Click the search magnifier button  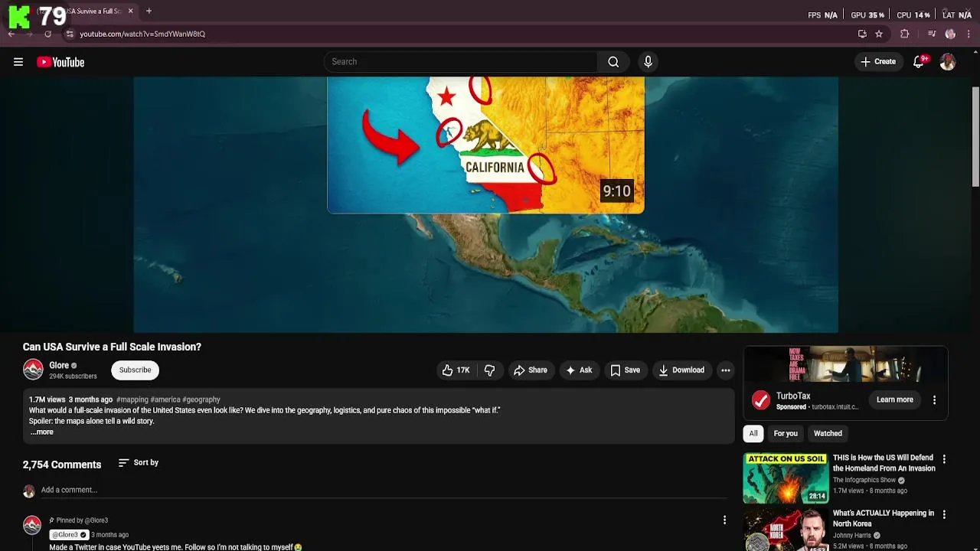pos(613,62)
